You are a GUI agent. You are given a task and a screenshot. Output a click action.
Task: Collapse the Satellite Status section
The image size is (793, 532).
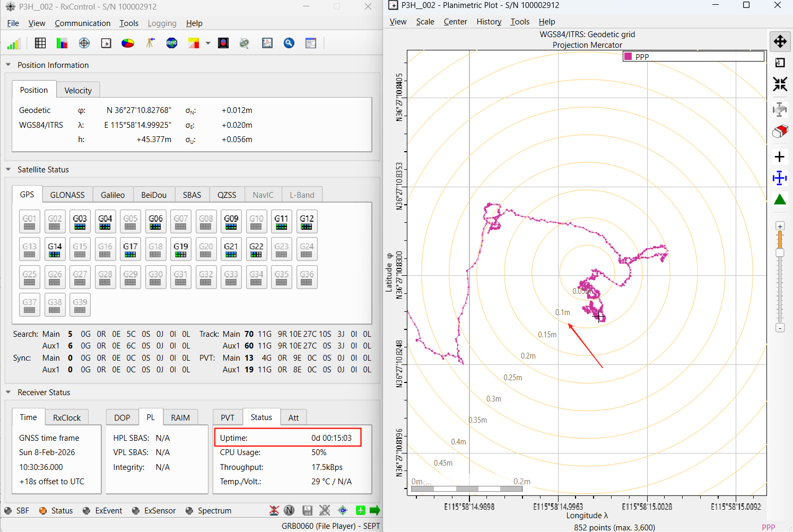(x=8, y=170)
